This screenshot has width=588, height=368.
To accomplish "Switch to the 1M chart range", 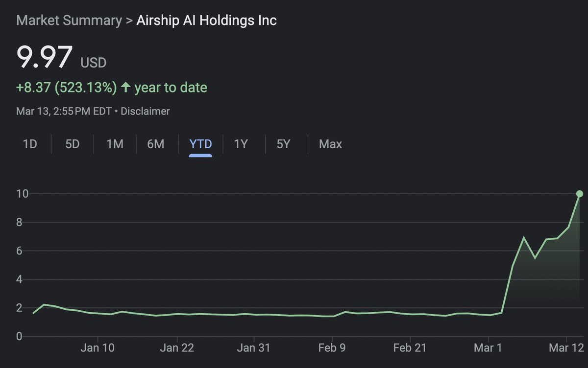I will [115, 144].
